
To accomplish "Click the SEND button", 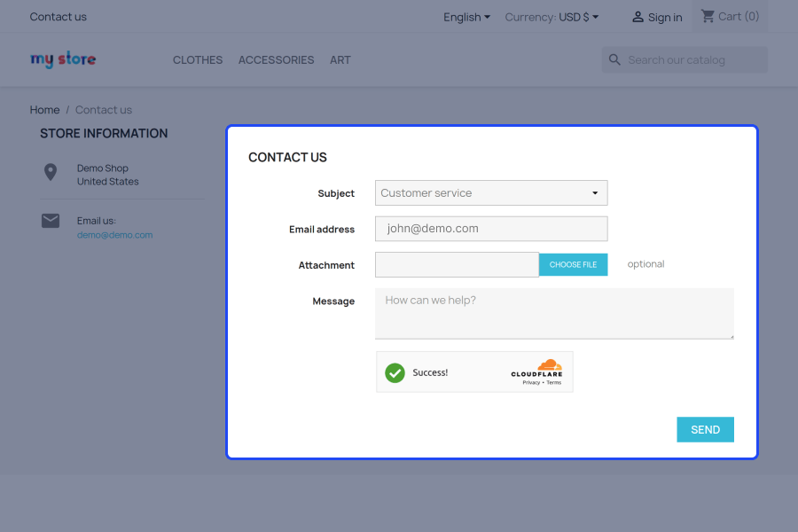I will pos(706,430).
